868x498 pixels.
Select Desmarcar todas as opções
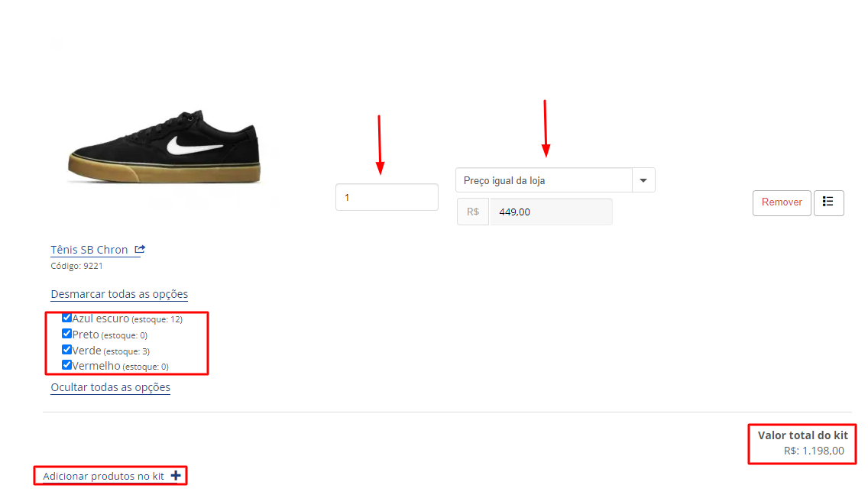coord(119,294)
